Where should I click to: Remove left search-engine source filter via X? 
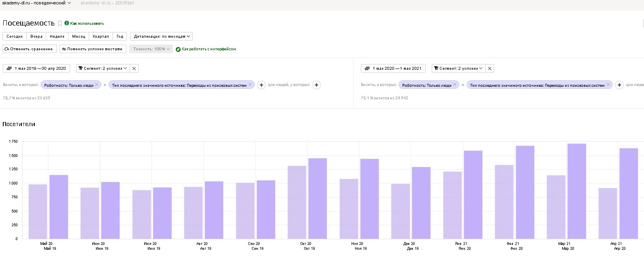250,85
